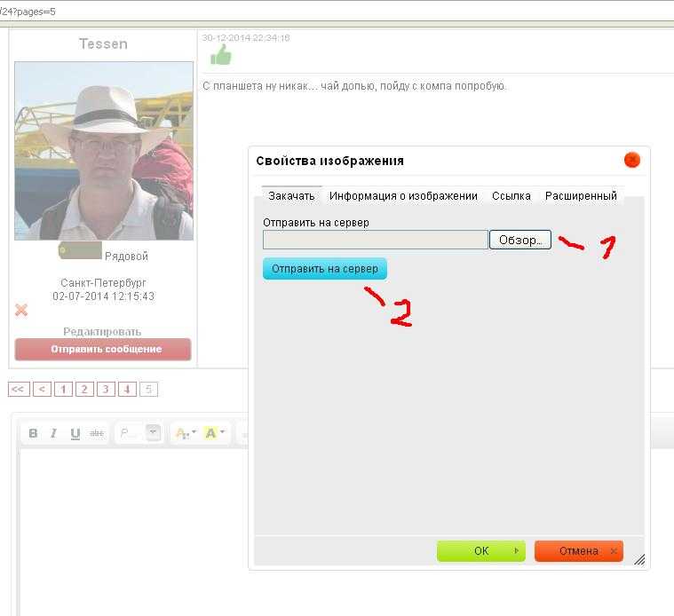Switch to the Ссылка tab

[x=511, y=196]
